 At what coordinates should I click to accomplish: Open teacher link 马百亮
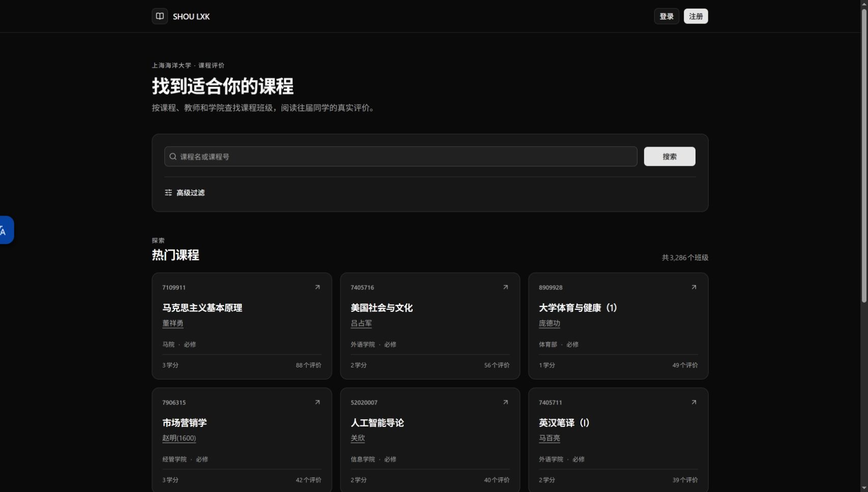tap(549, 439)
